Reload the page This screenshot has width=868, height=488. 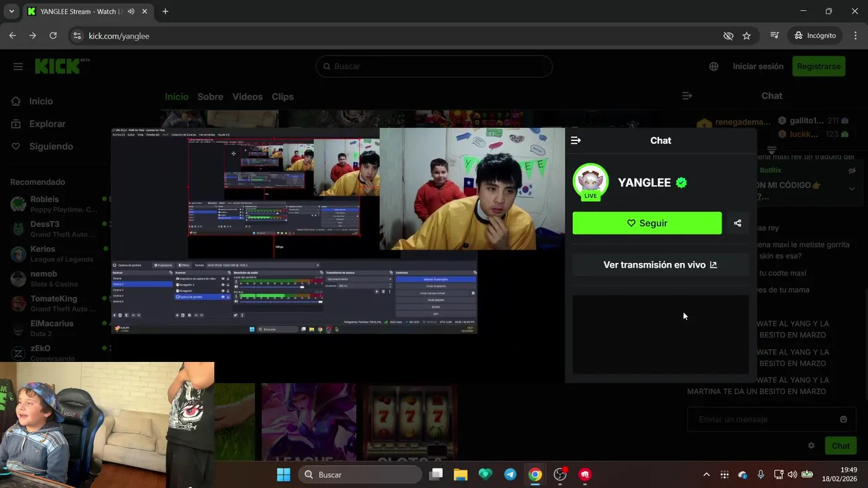53,35
